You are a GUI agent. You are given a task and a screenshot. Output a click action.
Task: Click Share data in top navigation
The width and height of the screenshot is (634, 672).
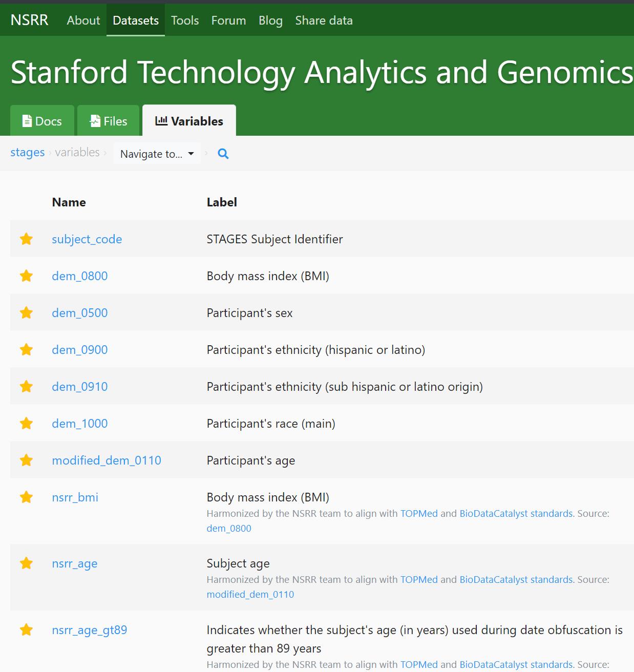click(x=324, y=20)
